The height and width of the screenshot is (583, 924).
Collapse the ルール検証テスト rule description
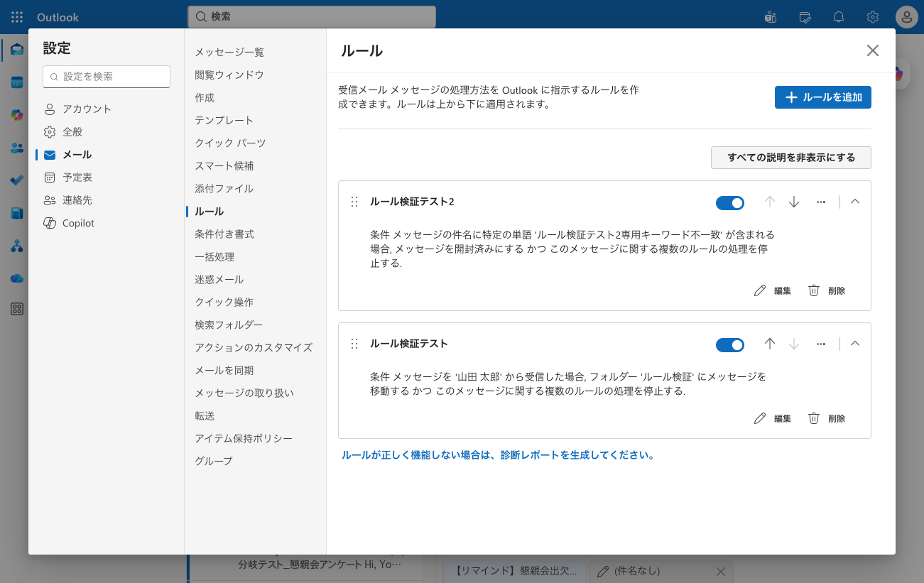click(x=855, y=344)
